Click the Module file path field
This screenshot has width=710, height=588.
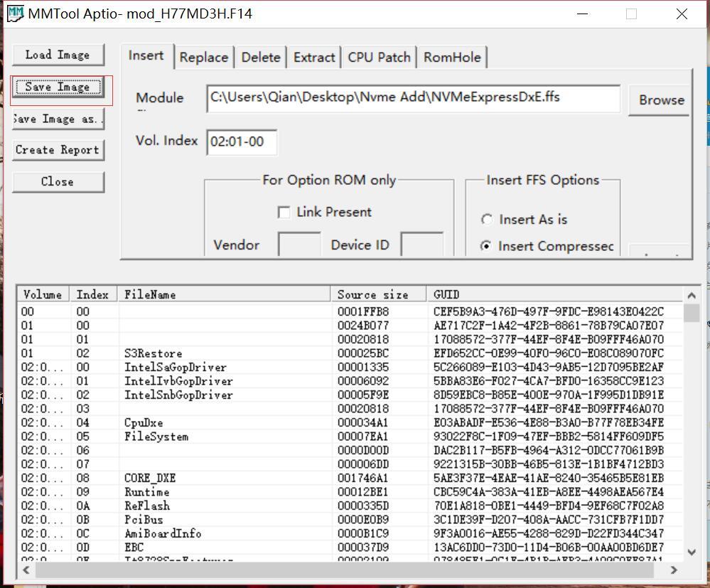(x=413, y=98)
